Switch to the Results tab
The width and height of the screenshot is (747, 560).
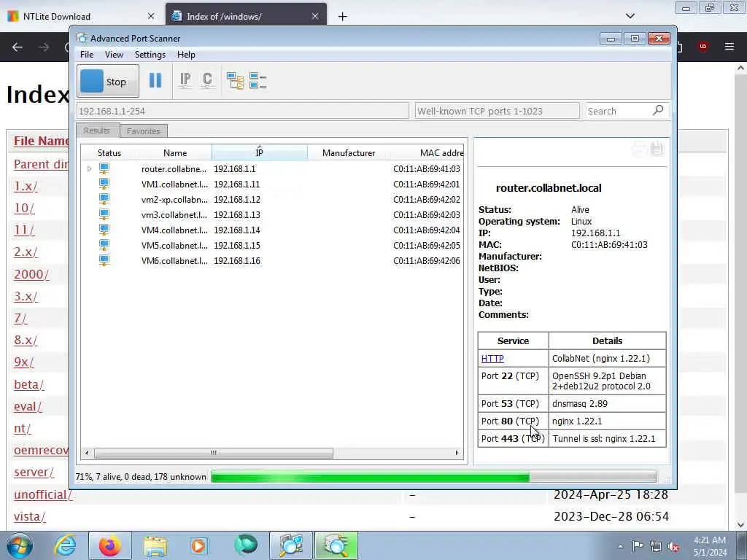tap(97, 131)
